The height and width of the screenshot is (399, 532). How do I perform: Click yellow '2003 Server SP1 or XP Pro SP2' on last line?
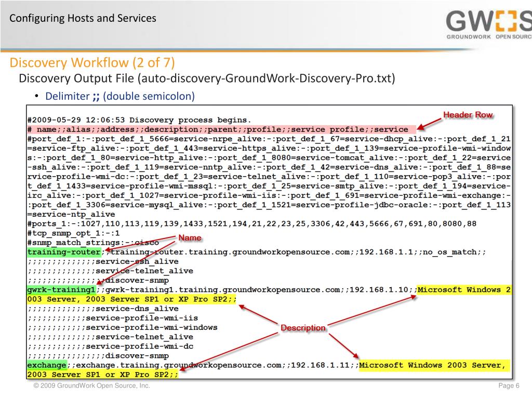[x=102, y=375]
